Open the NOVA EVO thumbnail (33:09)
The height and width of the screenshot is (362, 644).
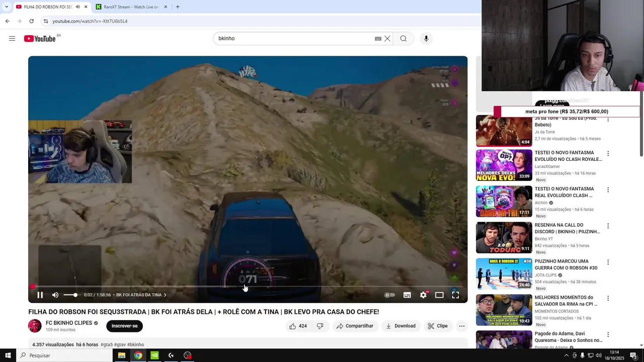[504, 165]
